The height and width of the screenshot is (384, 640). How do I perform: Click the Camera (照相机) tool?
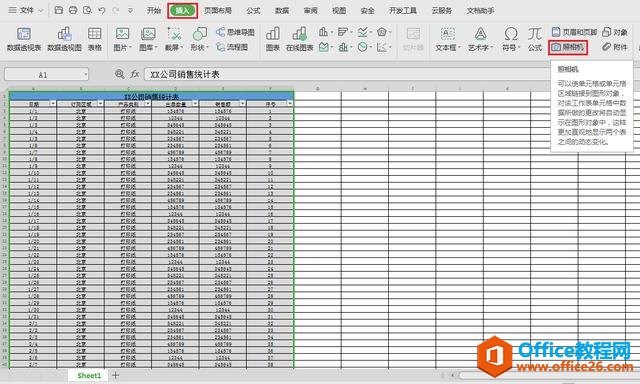568,47
